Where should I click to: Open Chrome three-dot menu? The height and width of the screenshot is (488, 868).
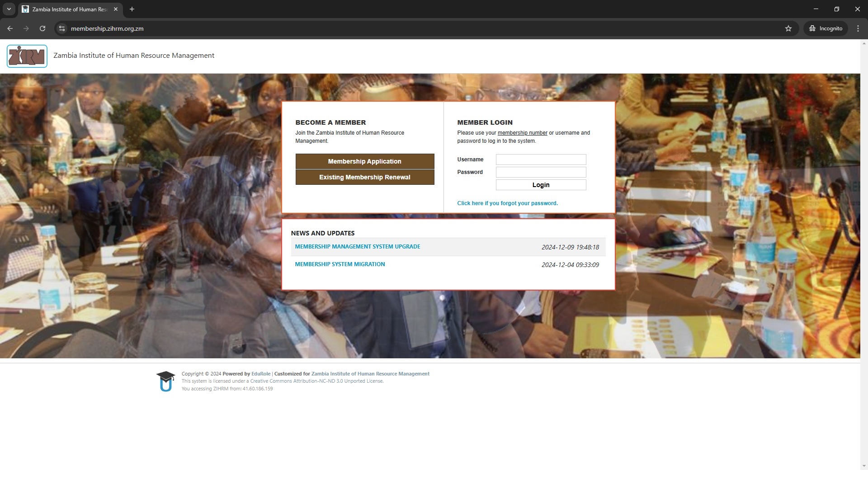858,28
